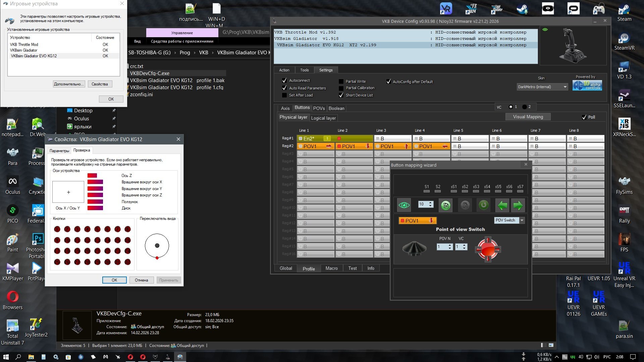Go to next button with green right arrow
This screenshot has height=362, width=644.
pos(518,205)
